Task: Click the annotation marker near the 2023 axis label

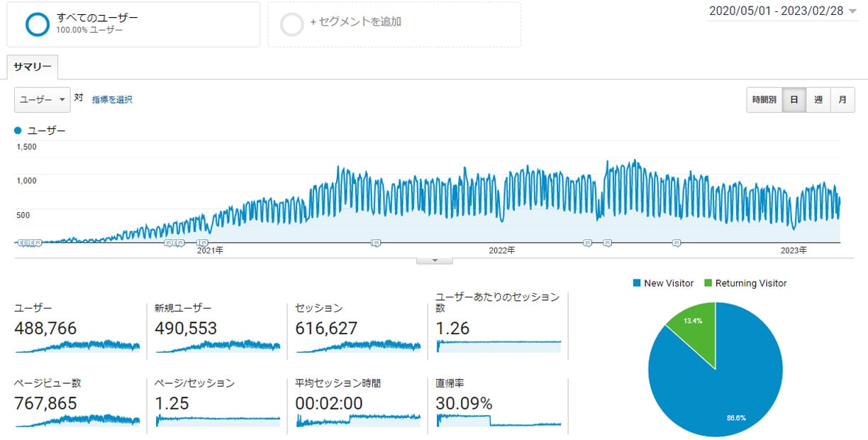Action: (x=674, y=242)
